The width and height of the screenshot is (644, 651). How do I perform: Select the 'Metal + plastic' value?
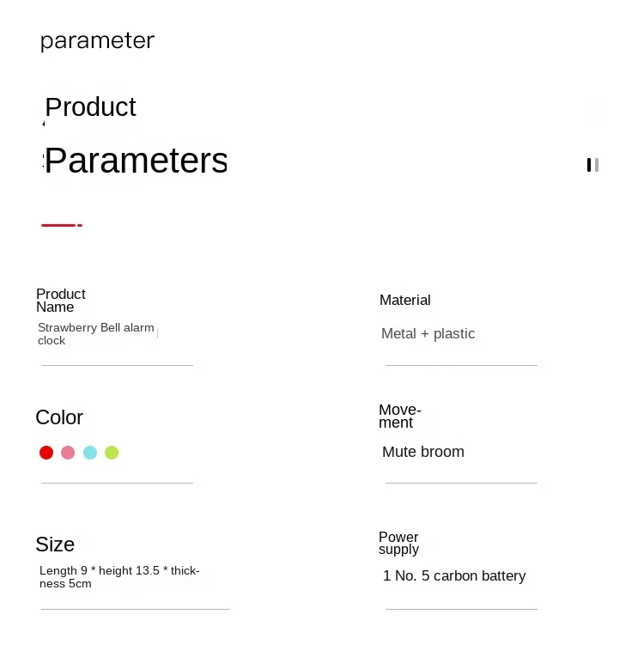pyautogui.click(x=428, y=333)
